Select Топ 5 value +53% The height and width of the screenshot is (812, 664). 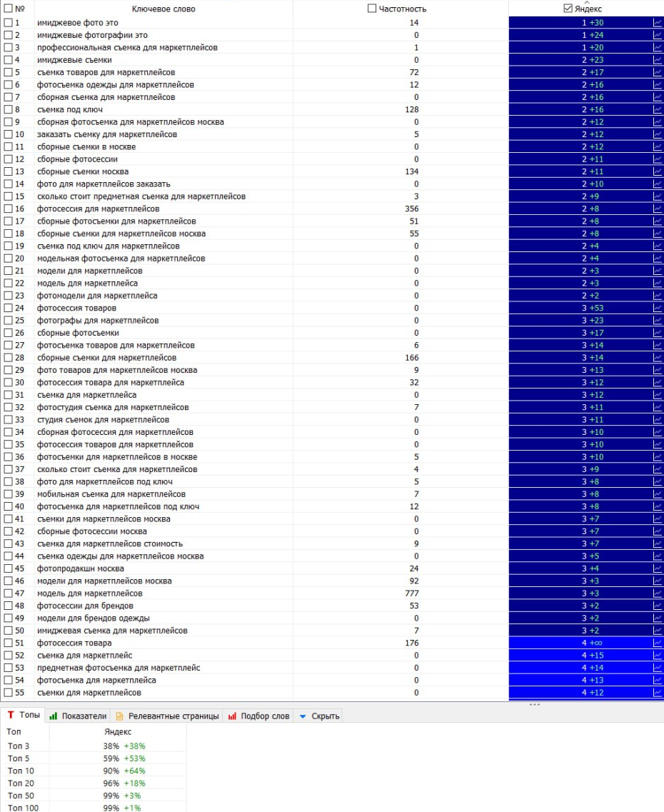[x=134, y=758]
